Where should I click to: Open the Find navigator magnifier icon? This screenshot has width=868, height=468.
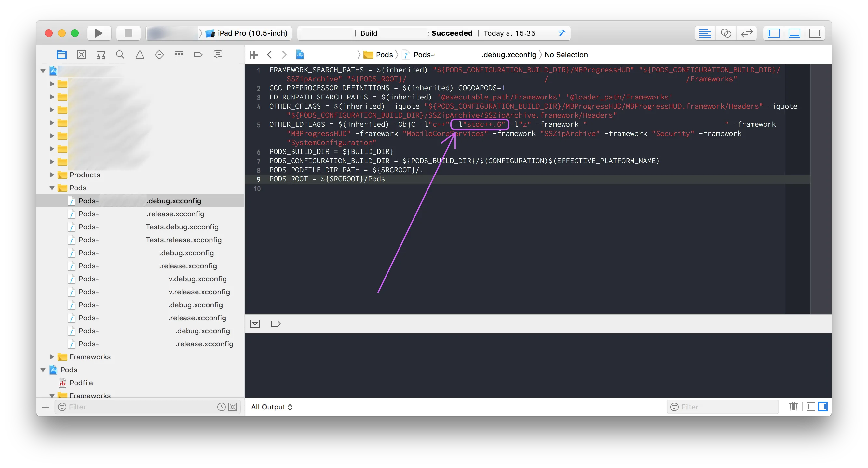click(x=120, y=55)
